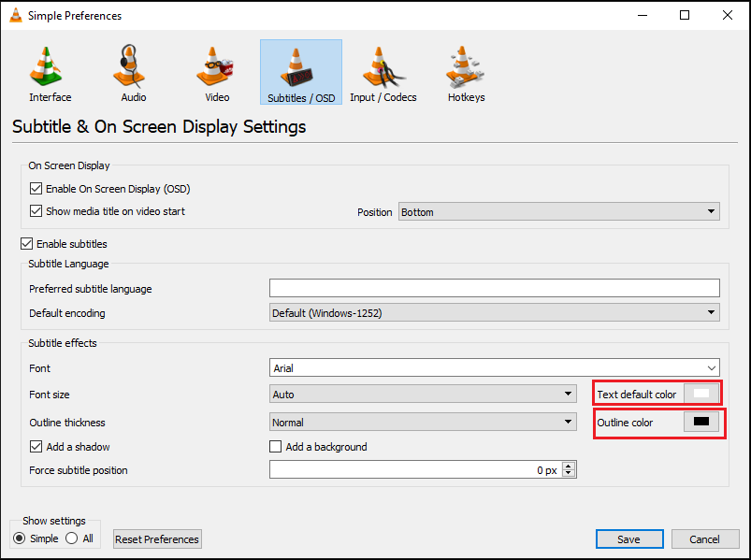
Task: Open Hotkeys preferences icon
Action: pyautogui.click(x=465, y=66)
